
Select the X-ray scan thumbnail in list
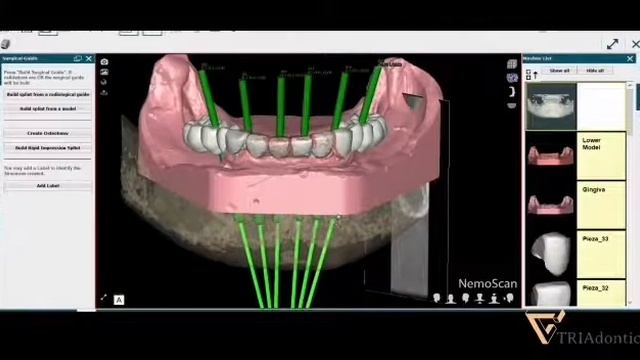pos(551,107)
